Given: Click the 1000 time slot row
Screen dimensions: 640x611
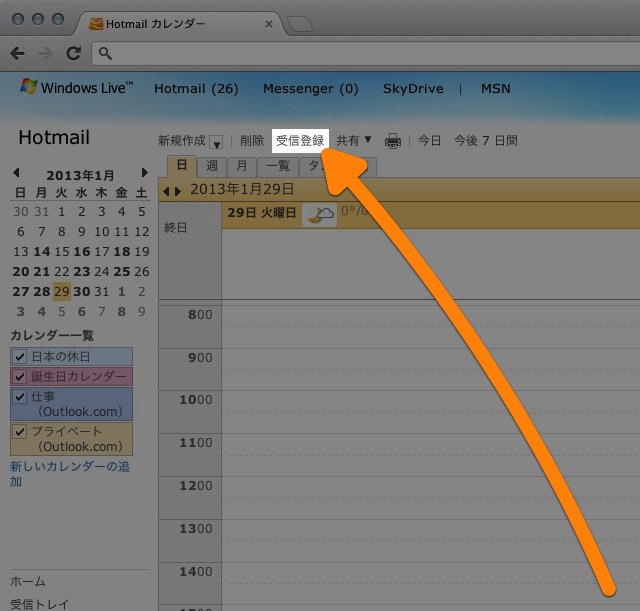Looking at the screenshot, I should tap(431, 412).
